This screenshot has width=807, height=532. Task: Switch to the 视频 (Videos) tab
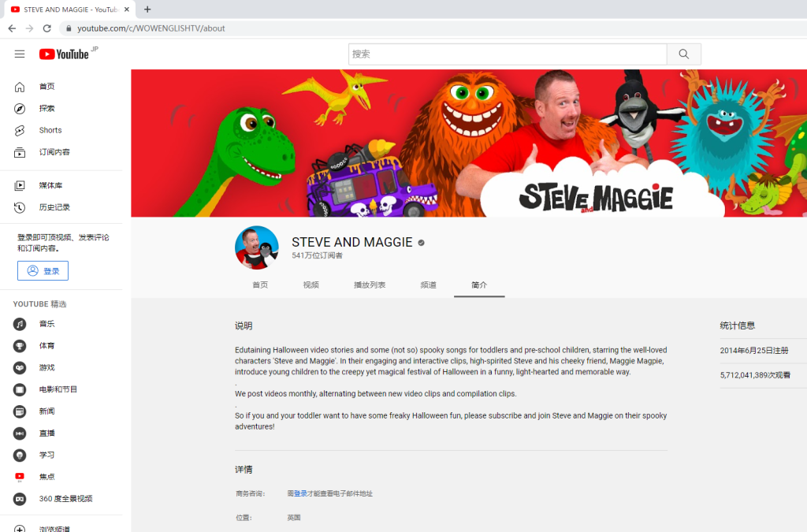point(311,285)
